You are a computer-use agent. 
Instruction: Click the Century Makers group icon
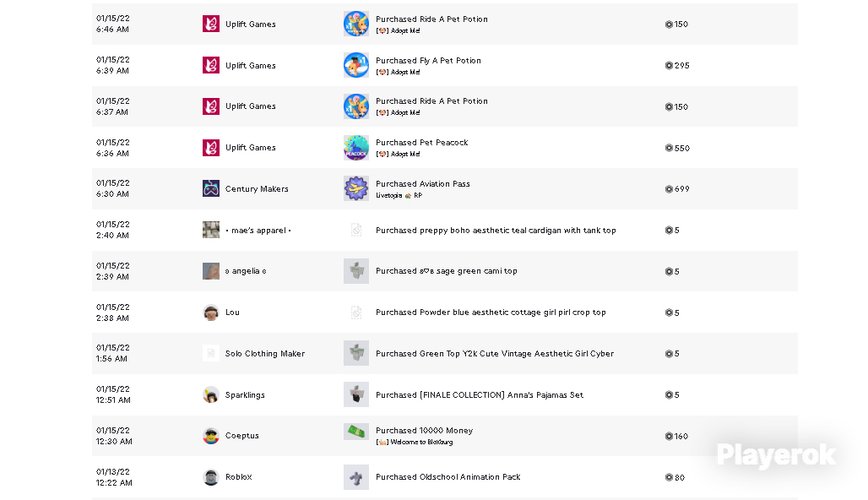211,189
